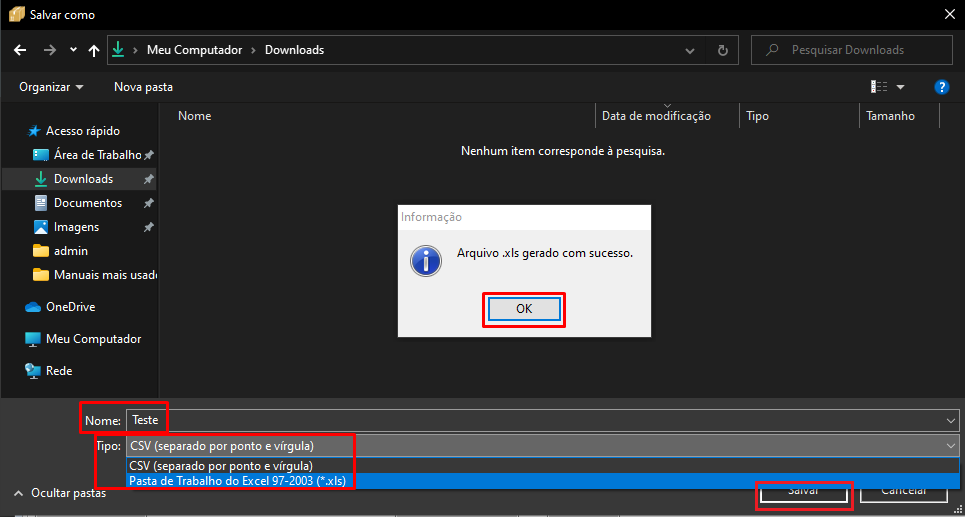The image size is (965, 517).
Task: Close the Salvar como dialog
Action: [950, 14]
